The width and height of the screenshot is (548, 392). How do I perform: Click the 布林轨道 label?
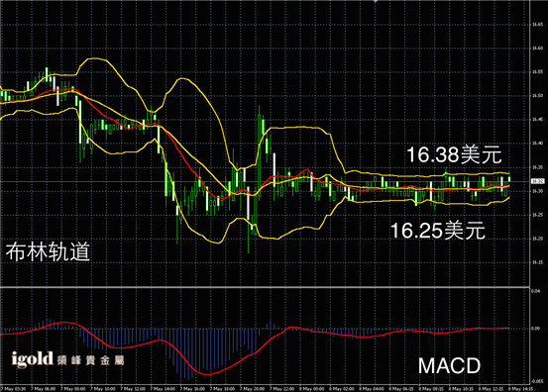tap(48, 251)
